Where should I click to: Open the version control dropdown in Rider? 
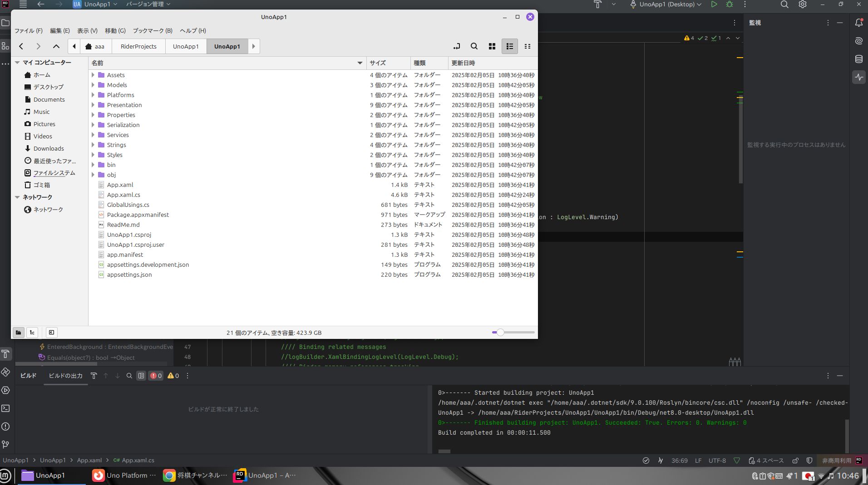pyautogui.click(x=148, y=4)
